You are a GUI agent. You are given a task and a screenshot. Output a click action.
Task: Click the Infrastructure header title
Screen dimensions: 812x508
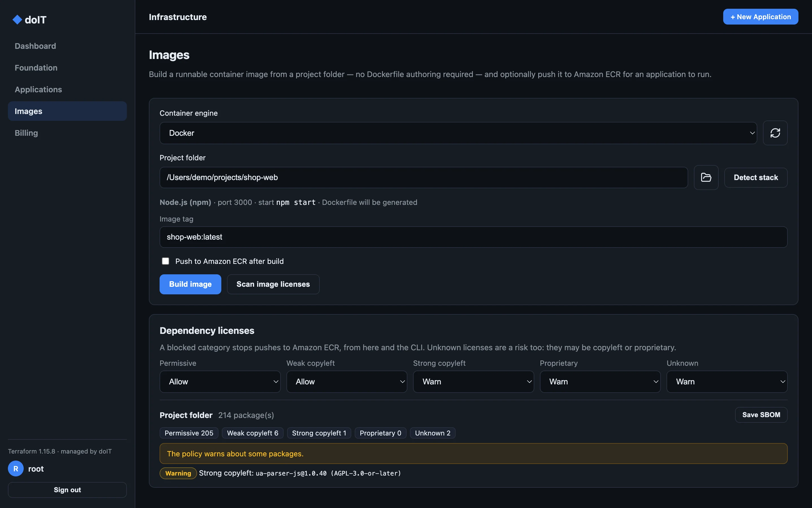coord(178,17)
